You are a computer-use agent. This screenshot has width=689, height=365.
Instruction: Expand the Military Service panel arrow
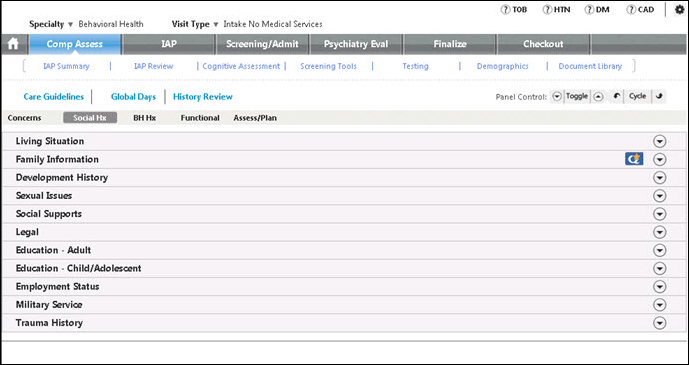click(x=660, y=305)
